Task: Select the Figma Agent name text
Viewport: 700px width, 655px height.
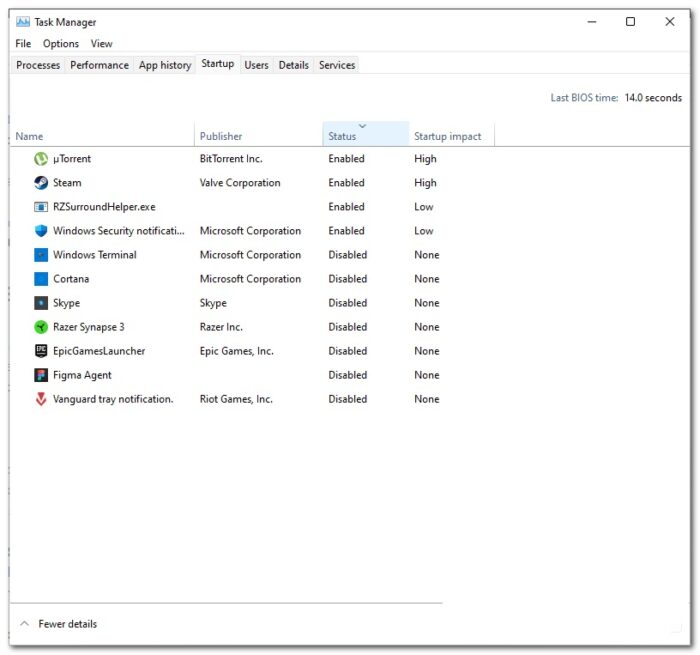Action: 82,375
